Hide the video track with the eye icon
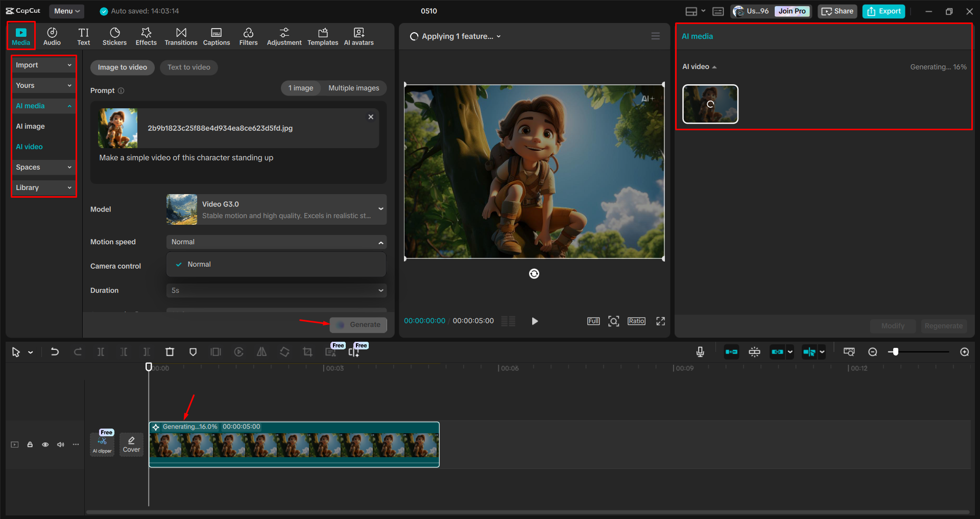The width and height of the screenshot is (980, 519). point(45,444)
